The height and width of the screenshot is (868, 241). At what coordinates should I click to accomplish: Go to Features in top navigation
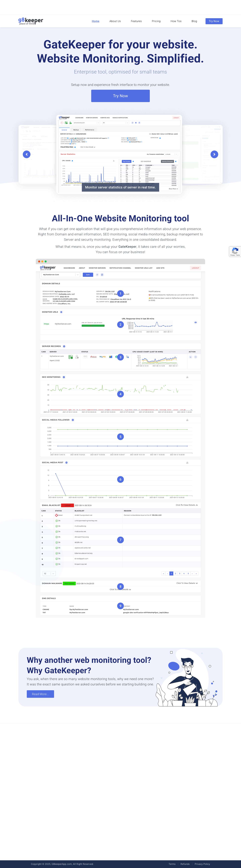(x=136, y=21)
